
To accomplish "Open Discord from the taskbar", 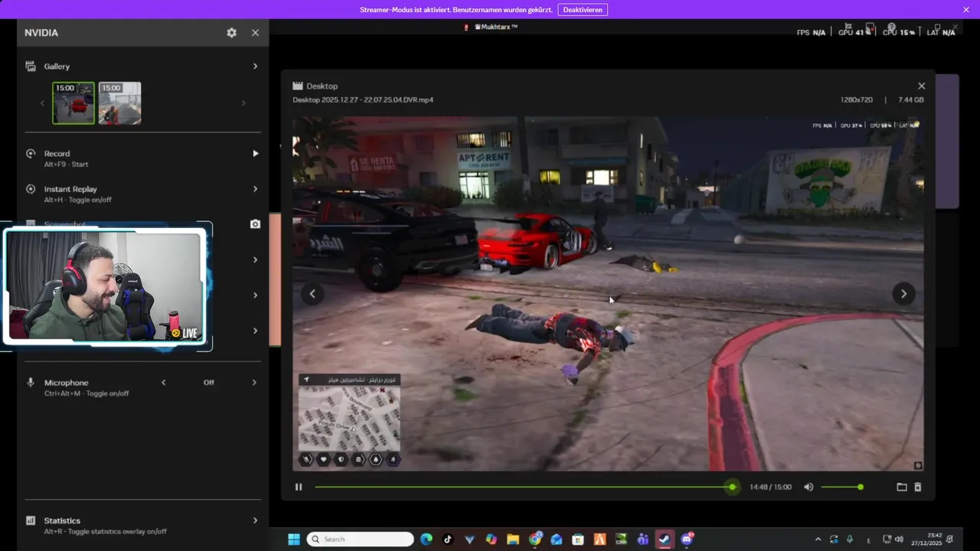I will click(x=687, y=540).
